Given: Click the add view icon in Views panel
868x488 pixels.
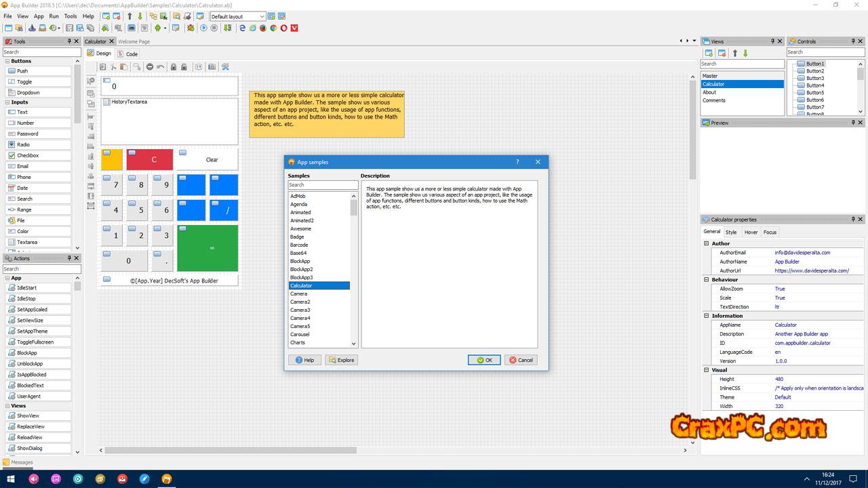Looking at the screenshot, I should click(709, 53).
